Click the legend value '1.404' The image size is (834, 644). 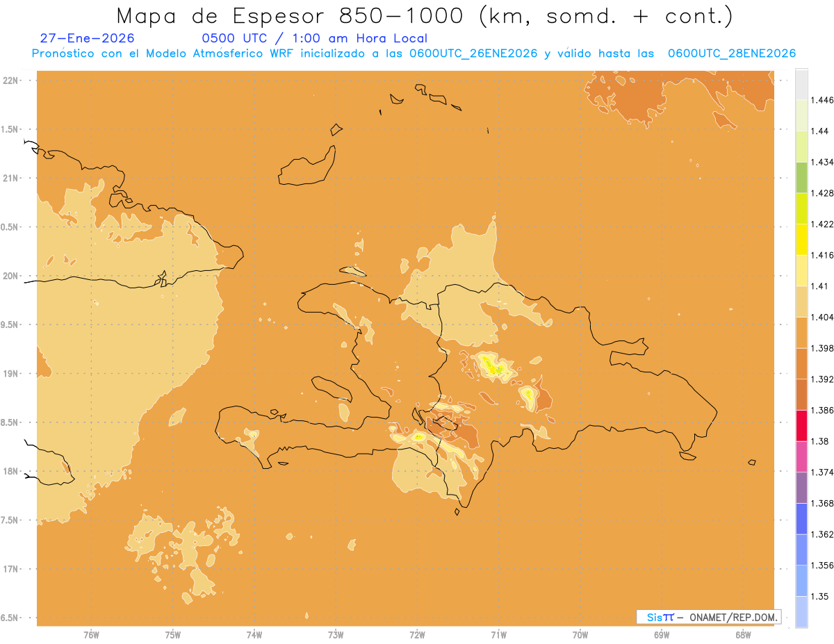pyautogui.click(x=822, y=317)
